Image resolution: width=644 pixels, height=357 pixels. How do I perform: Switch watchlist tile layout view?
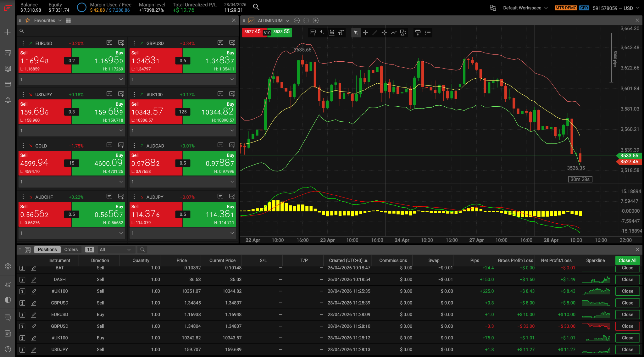click(x=68, y=20)
